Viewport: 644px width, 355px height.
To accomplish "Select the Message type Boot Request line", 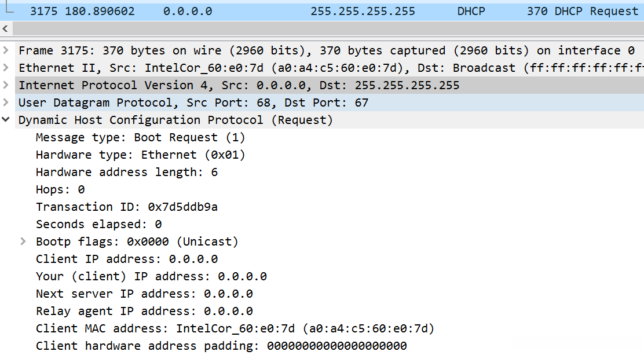I will coord(140,137).
